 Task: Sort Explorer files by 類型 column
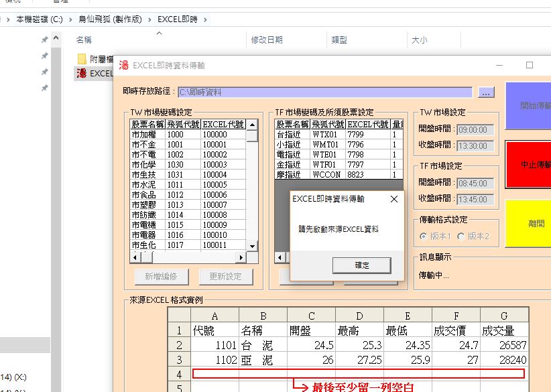click(x=339, y=40)
